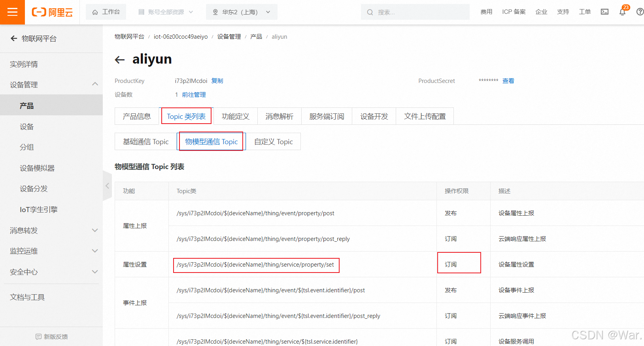
Task: Switch to the Topic 类列表 tab
Action: click(186, 116)
